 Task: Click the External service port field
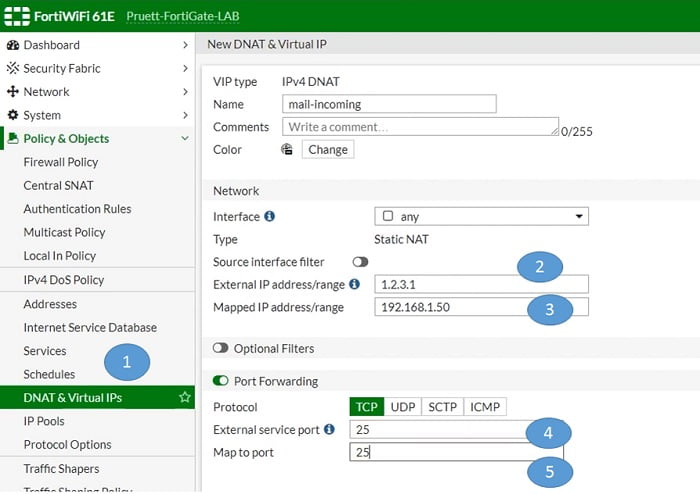click(456, 429)
